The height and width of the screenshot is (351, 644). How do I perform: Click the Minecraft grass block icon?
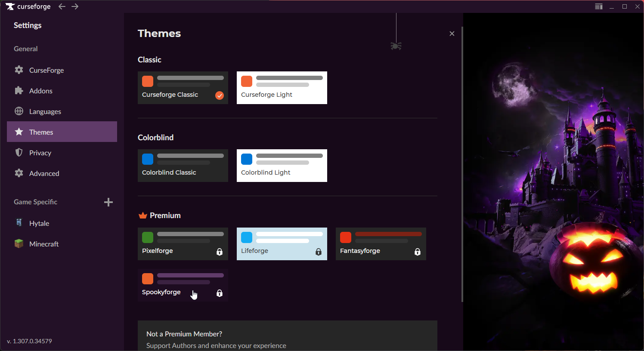[x=19, y=243]
